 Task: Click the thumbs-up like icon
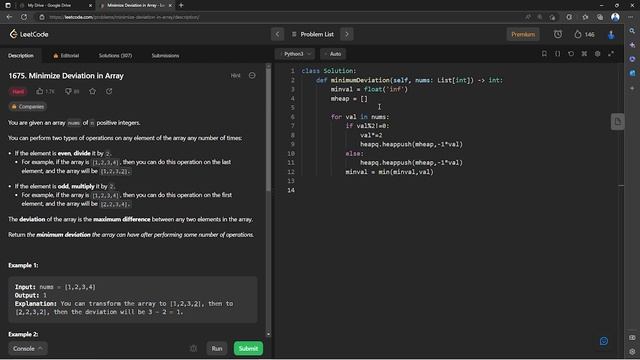(x=40, y=91)
